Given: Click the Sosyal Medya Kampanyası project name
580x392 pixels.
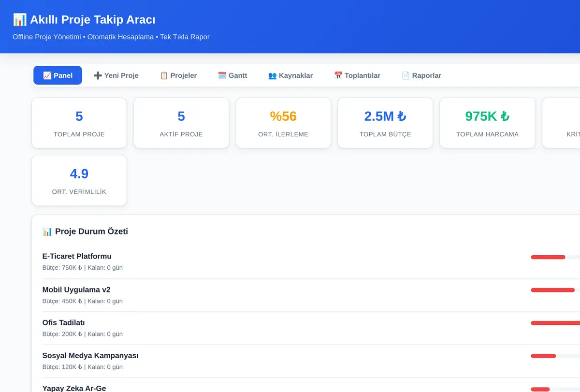Looking at the screenshot, I should pyautogui.click(x=90, y=355).
